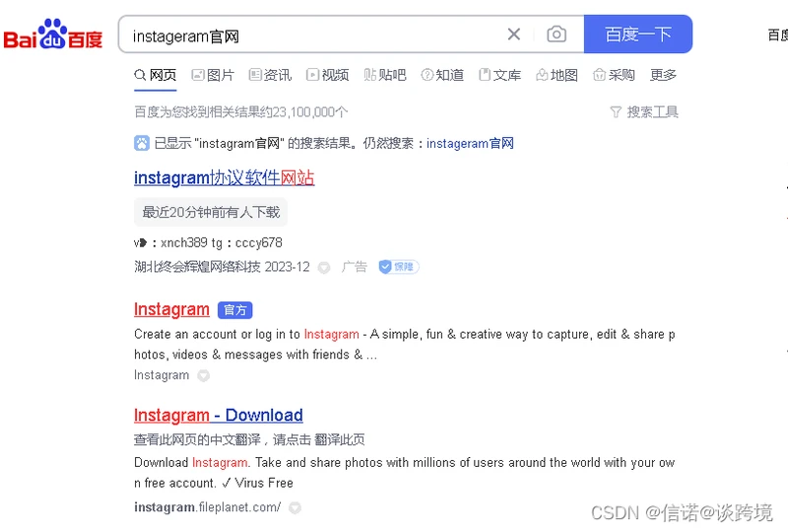Switch to the 地图 tab

[x=557, y=75]
